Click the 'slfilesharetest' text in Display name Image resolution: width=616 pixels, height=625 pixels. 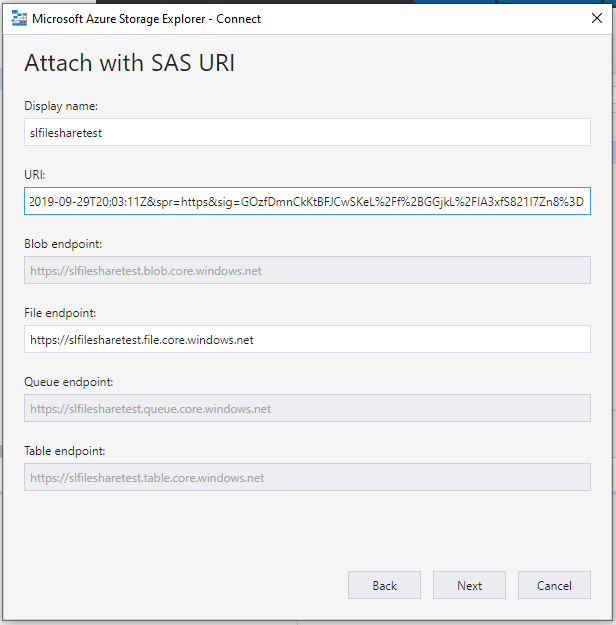(66, 133)
